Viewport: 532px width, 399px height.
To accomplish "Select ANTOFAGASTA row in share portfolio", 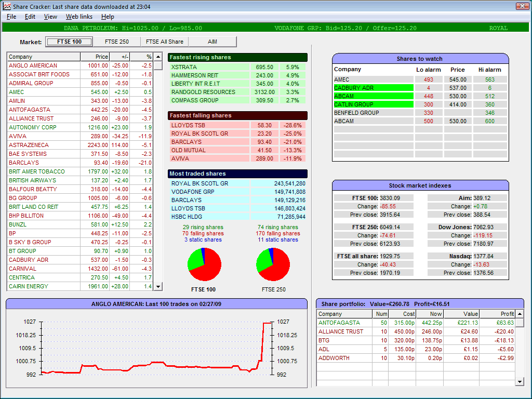I will pos(339,323).
